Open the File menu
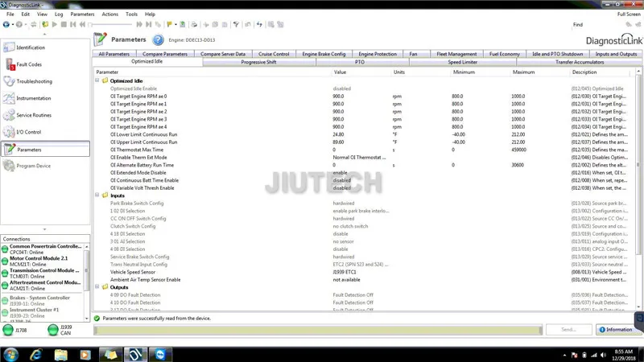The width and height of the screenshot is (644, 362). pos(10,14)
